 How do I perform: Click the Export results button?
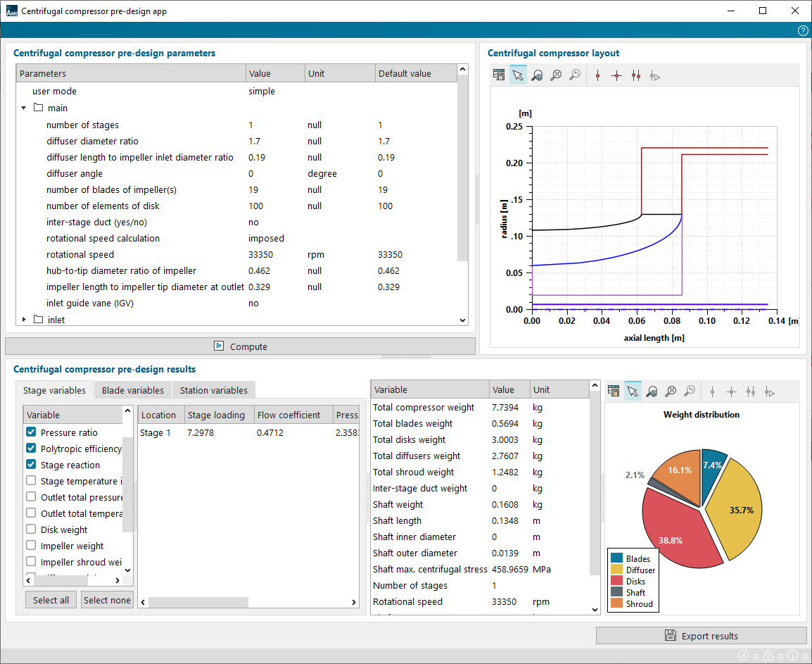701,636
